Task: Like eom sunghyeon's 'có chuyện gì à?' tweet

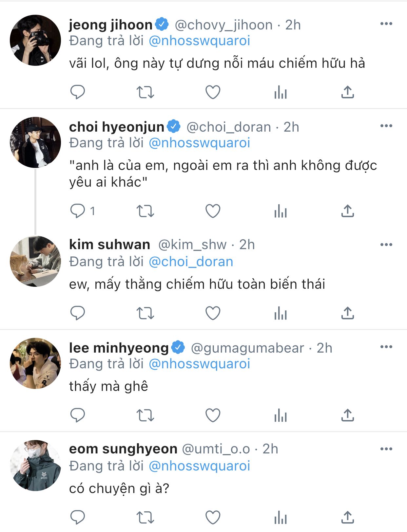Action: 213,518
